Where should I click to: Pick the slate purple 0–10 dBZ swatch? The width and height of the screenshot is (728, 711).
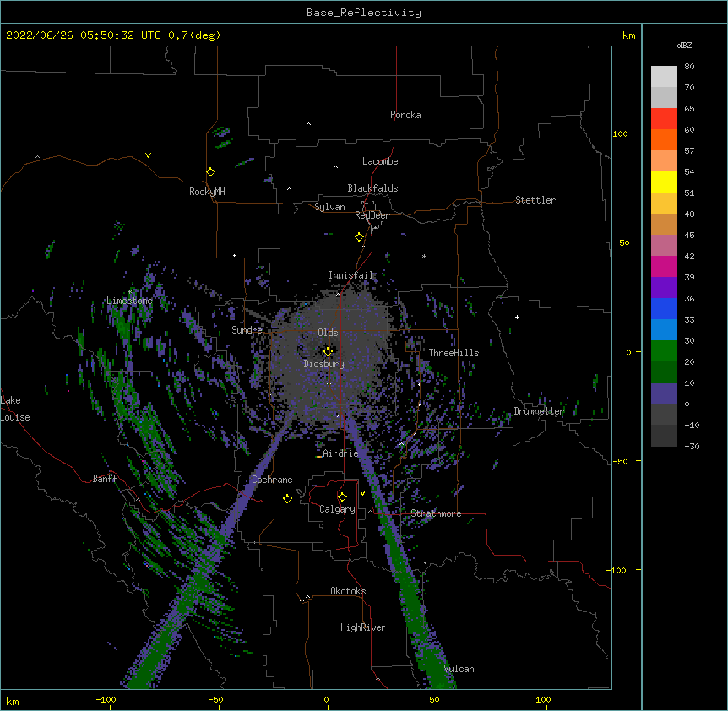click(x=664, y=393)
